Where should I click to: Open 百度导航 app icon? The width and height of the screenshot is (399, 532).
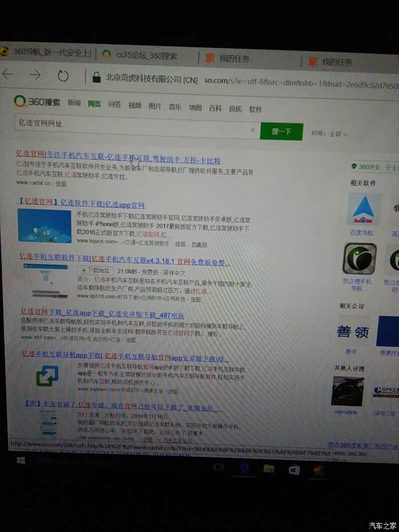(x=364, y=209)
